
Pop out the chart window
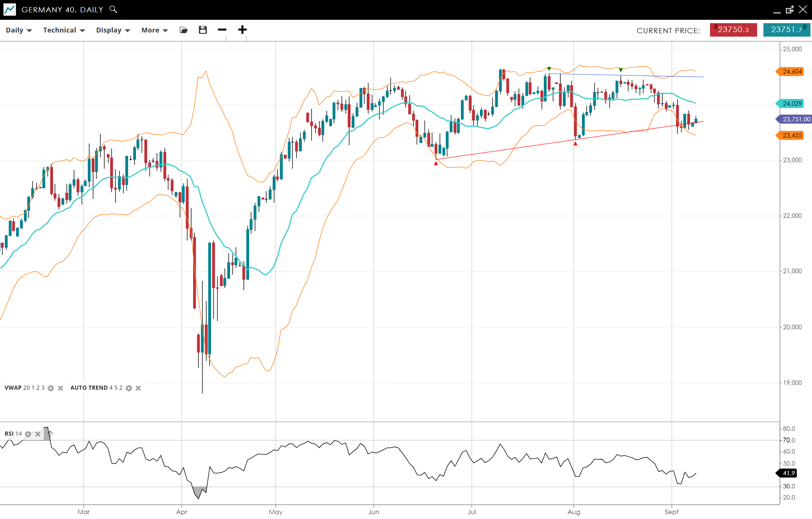point(790,10)
